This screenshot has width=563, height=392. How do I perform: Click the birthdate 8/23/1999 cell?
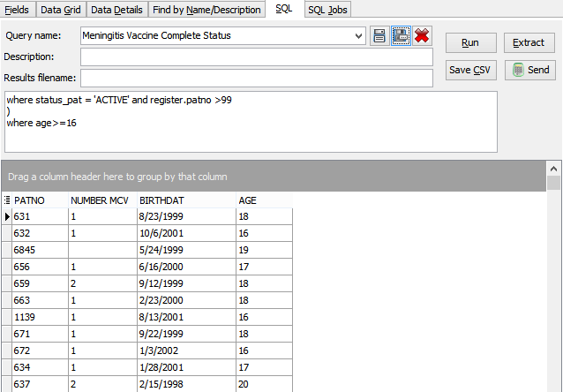[x=186, y=216]
